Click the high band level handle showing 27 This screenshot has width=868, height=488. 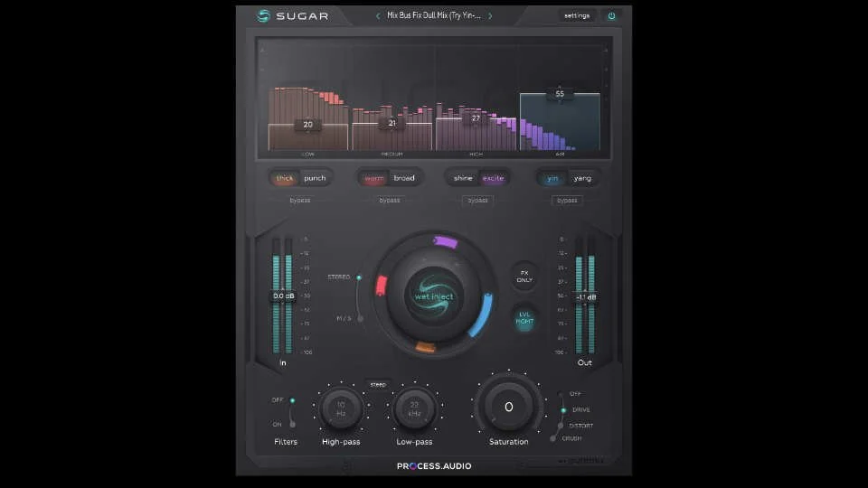pos(476,118)
